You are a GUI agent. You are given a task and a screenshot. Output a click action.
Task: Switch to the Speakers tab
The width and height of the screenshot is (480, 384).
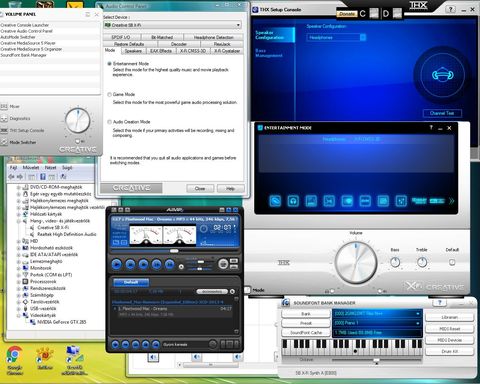tap(133, 51)
